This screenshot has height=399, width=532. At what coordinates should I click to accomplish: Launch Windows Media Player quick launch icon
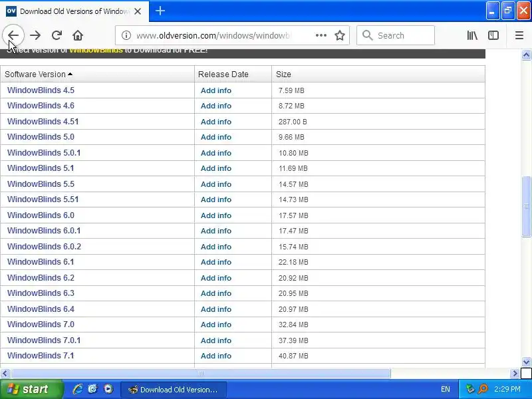pyautogui.click(x=108, y=389)
